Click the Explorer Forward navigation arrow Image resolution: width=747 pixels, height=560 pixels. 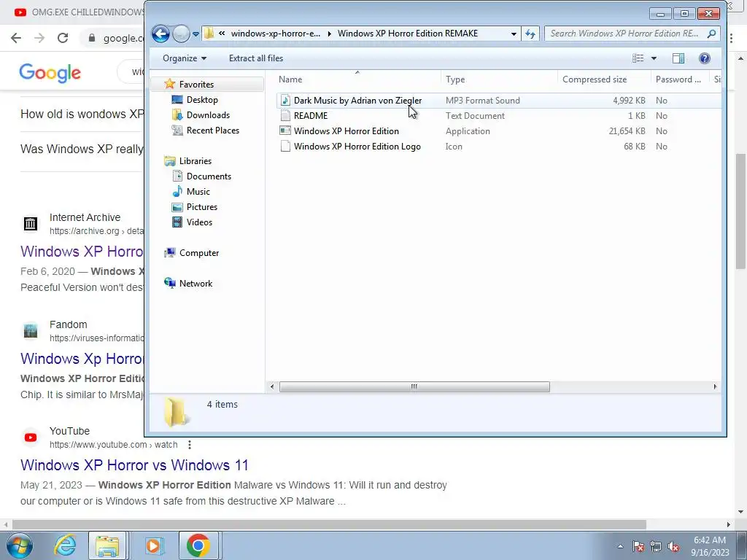(181, 34)
